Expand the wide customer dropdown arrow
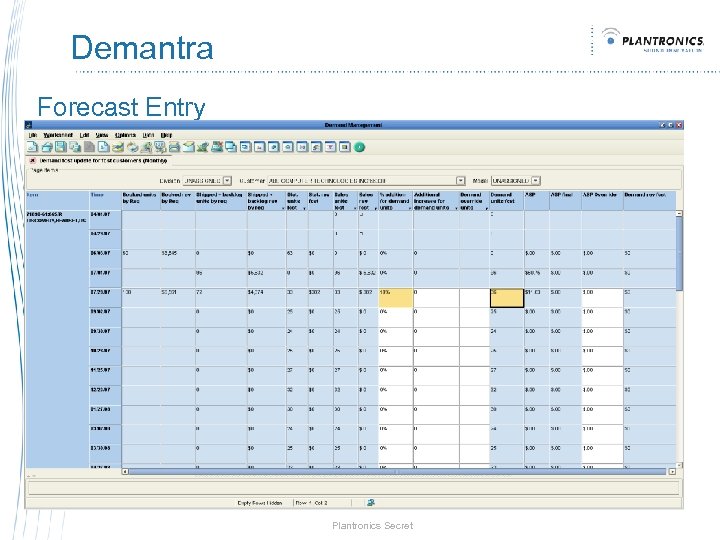 [x=461, y=181]
